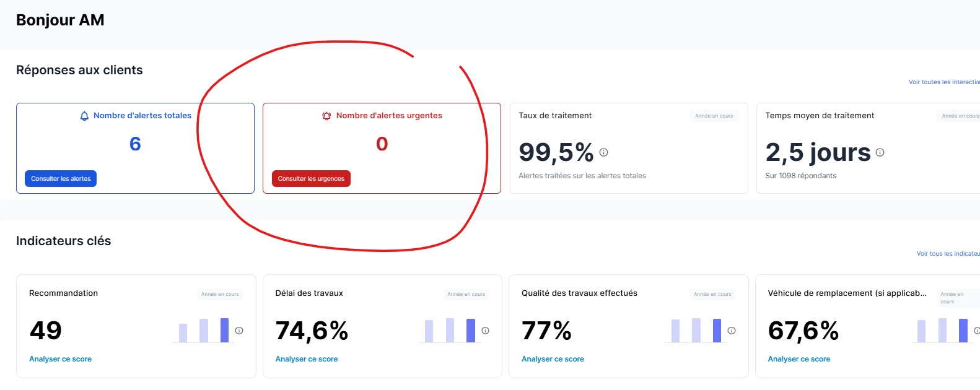Click Analyser ce score under Véhicule de remplacement
The width and height of the screenshot is (980, 390).
point(798,359)
